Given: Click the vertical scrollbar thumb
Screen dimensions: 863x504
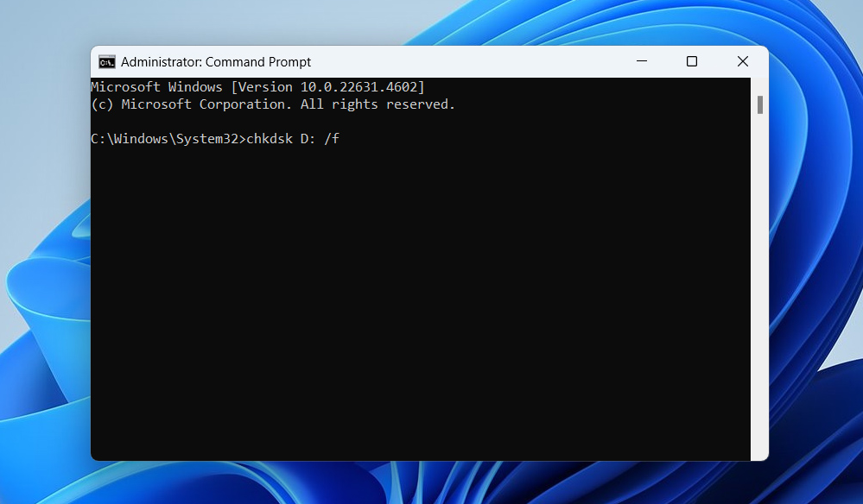Looking at the screenshot, I should click(760, 104).
